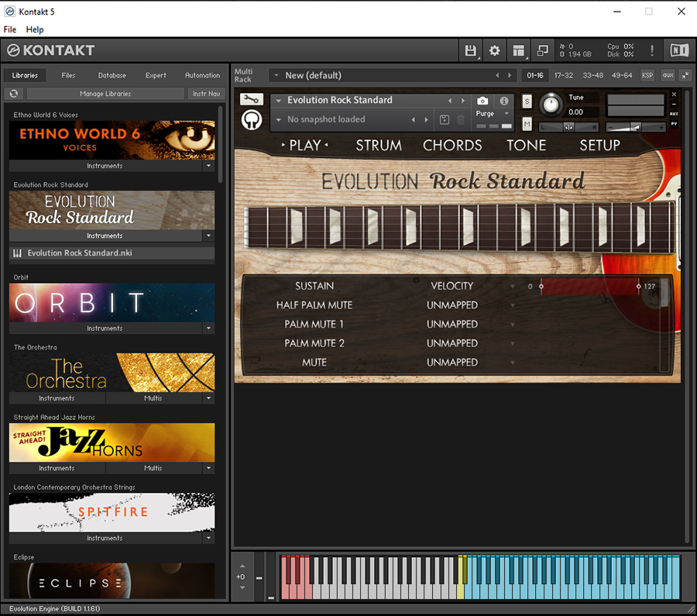697x616 pixels.
Task: Load next instrument with right arrow
Action: pyautogui.click(x=463, y=101)
